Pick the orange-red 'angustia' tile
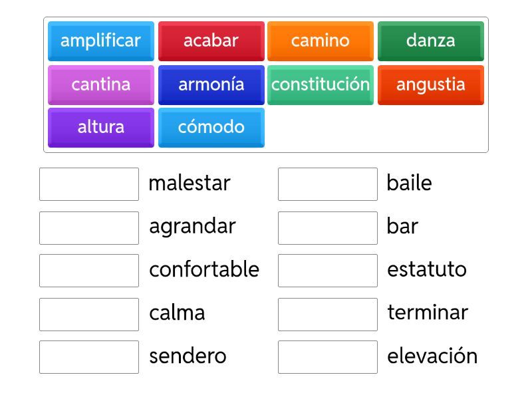The width and height of the screenshot is (532, 399). coord(430,84)
